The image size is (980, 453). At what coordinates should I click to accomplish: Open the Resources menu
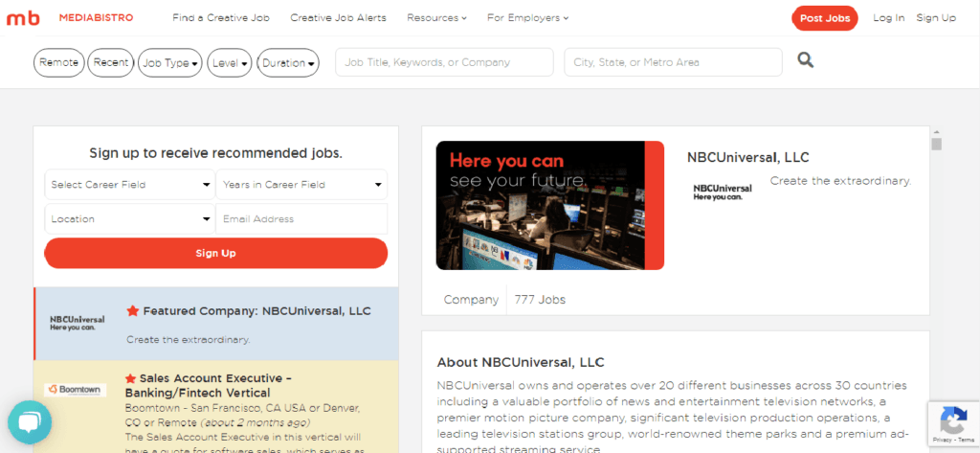[436, 18]
